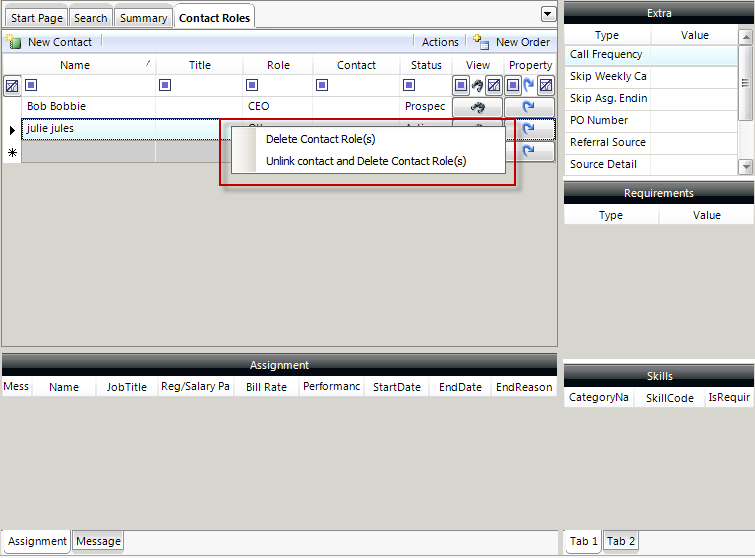The height and width of the screenshot is (558, 755).
Task: Click Extra panel scrollbar thumb
Action: [745, 83]
